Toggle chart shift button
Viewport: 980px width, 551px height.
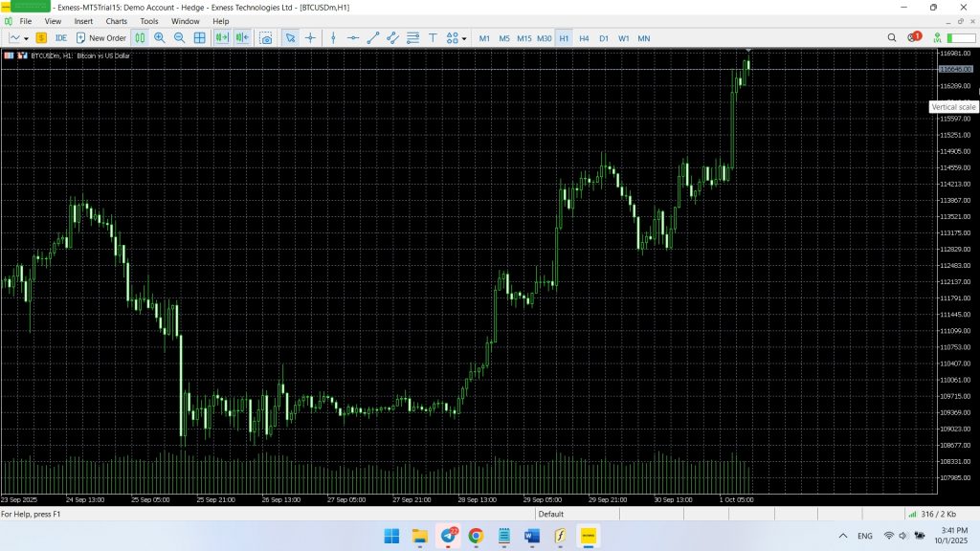coord(242,38)
